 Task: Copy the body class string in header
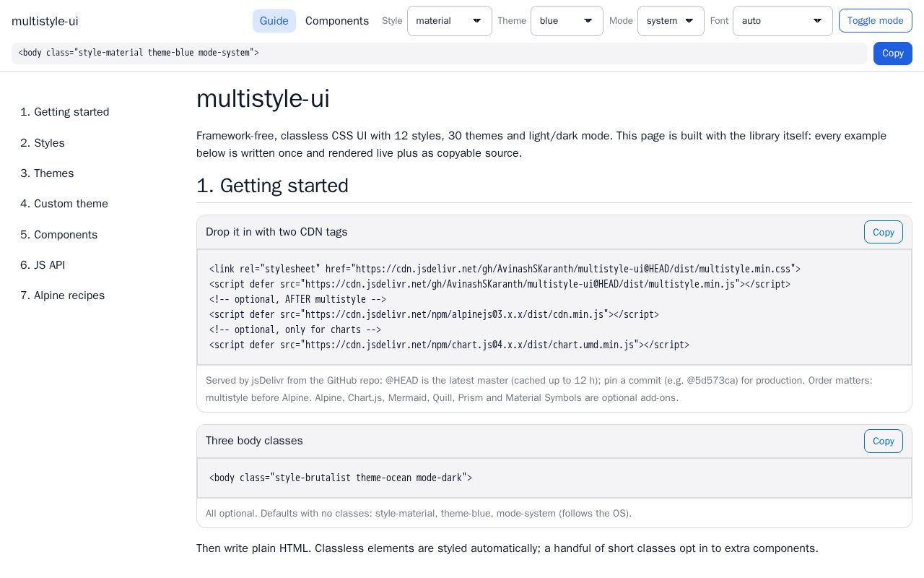[x=893, y=53]
